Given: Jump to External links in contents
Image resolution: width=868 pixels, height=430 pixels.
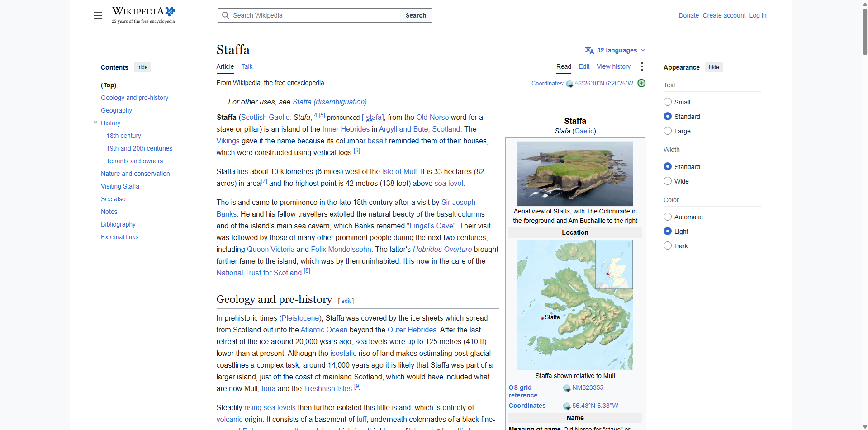Looking at the screenshot, I should pyautogui.click(x=120, y=237).
